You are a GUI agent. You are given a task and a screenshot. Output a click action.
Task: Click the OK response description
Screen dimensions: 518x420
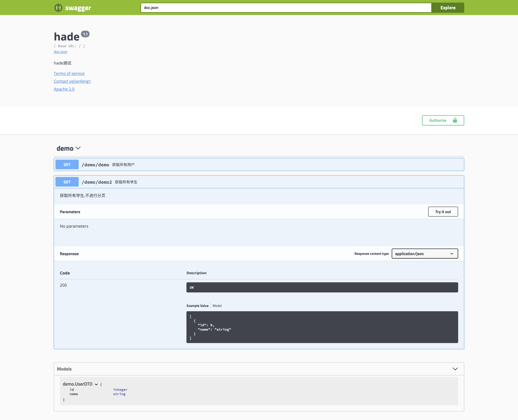[322, 287]
